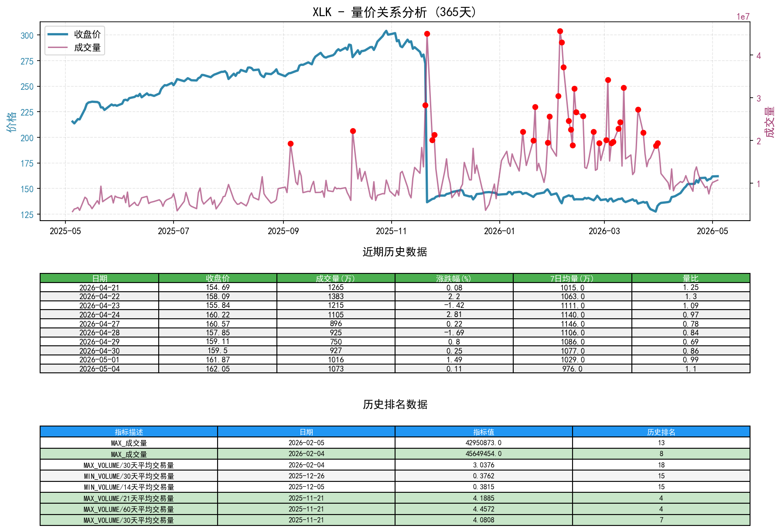Click the '成交量(万)' column header
This screenshot has height=532, width=781.
pyautogui.click(x=336, y=278)
